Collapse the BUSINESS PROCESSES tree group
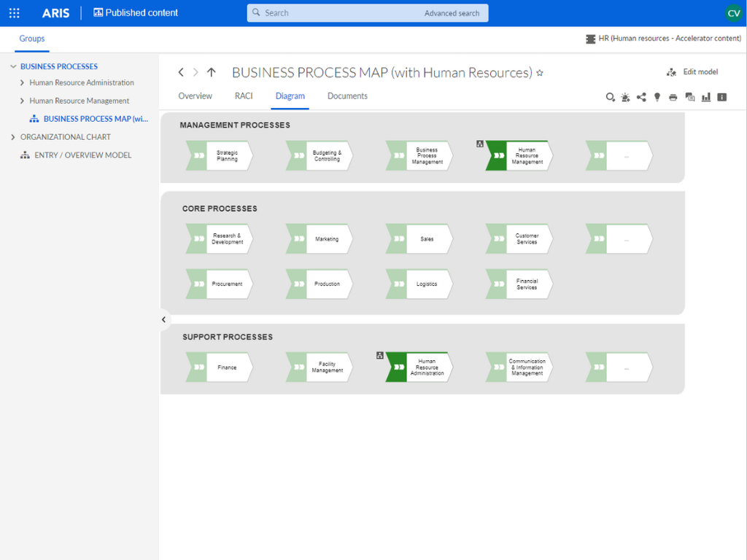Screen dimensions: 747x560 pos(13,66)
